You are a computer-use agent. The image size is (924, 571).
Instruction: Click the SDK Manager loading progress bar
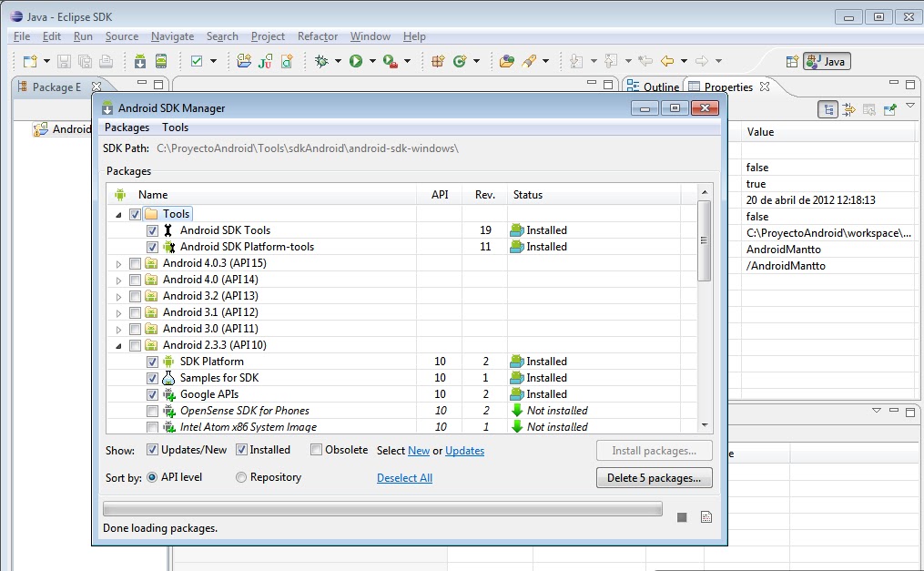pyautogui.click(x=382, y=508)
